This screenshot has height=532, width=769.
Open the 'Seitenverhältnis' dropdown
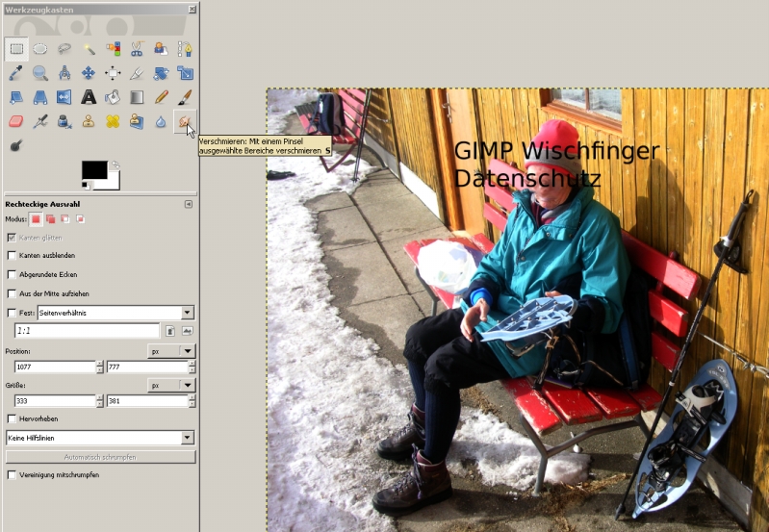click(x=115, y=313)
